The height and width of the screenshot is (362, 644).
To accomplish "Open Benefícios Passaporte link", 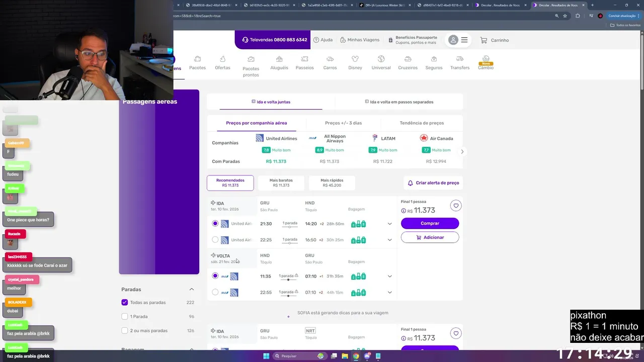I will [412, 40].
